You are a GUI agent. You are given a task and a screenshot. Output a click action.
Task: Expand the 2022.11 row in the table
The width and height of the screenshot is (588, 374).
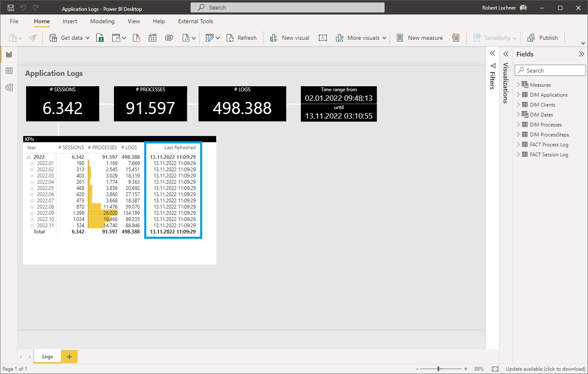point(32,225)
